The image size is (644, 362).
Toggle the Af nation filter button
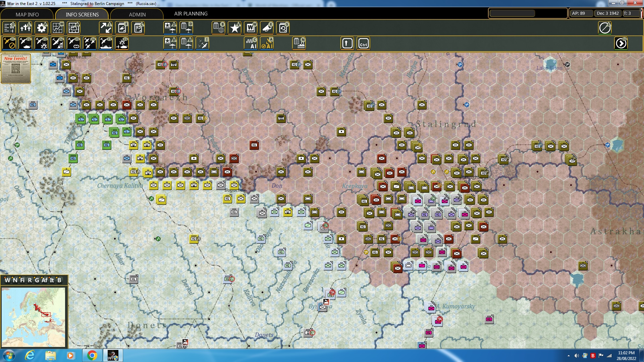[44, 280]
